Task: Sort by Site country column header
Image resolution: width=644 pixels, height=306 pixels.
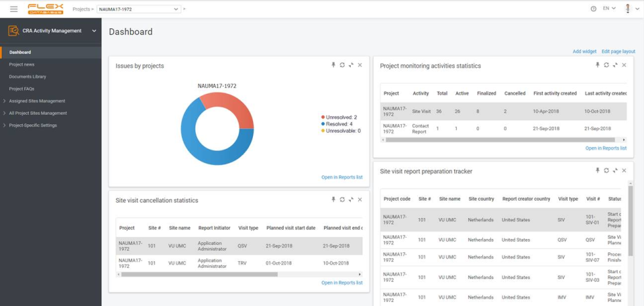Action: (x=482, y=199)
